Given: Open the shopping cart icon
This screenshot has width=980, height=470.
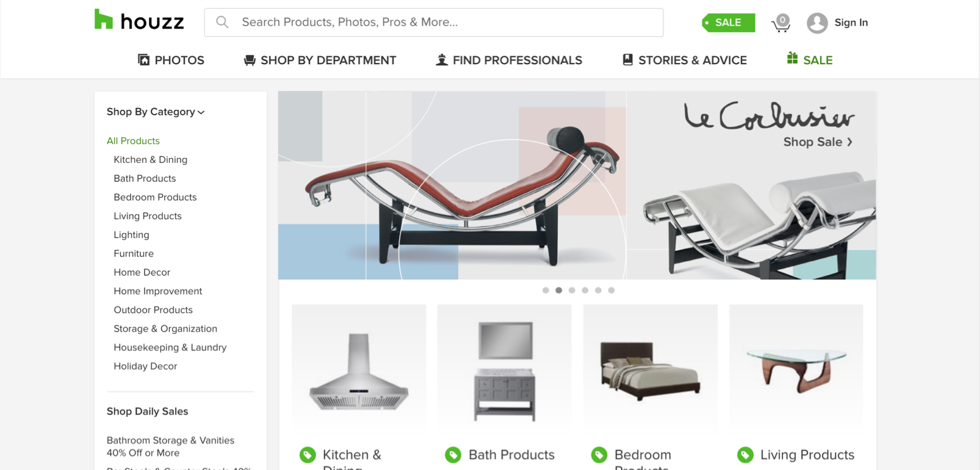Looking at the screenshot, I should pyautogui.click(x=781, y=23).
